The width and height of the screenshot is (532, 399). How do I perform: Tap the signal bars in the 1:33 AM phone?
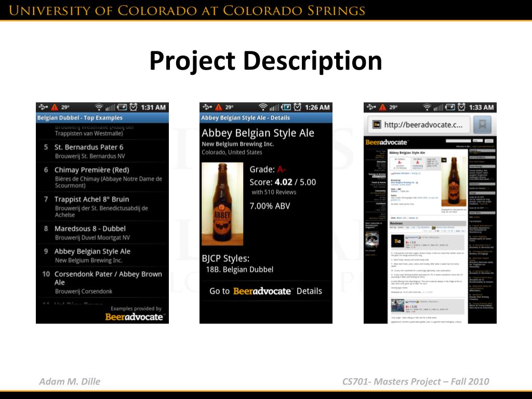[438, 108]
